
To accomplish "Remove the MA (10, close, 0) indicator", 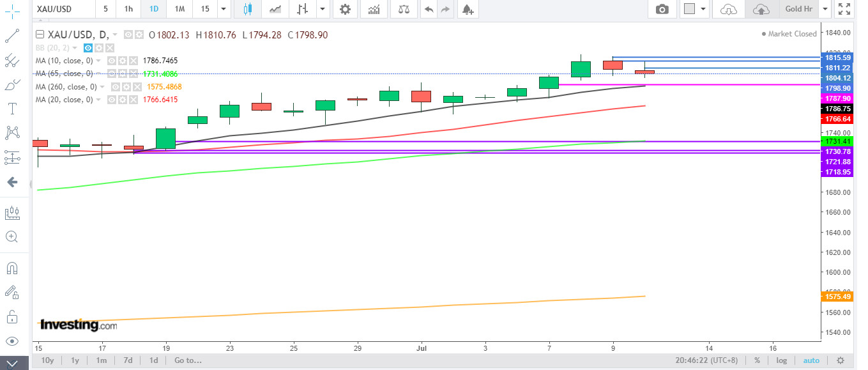I will [x=133, y=61].
